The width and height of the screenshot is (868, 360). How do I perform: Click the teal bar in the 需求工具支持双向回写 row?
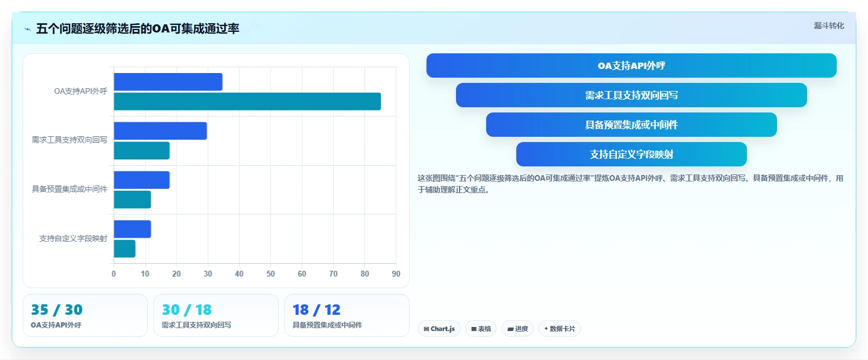click(x=141, y=150)
